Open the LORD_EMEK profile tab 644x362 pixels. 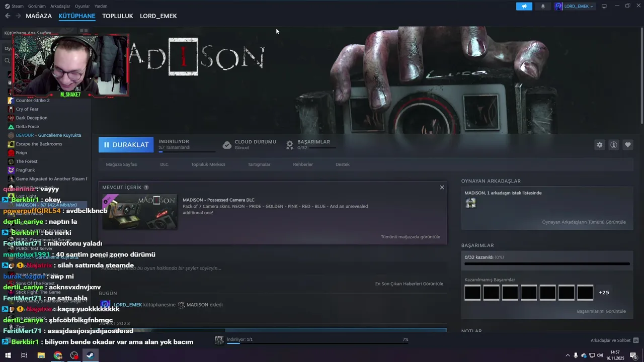pyautogui.click(x=158, y=16)
